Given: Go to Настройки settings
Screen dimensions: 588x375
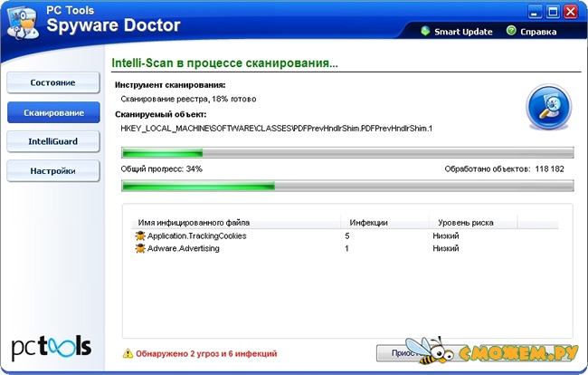Looking at the screenshot, I should [53, 171].
